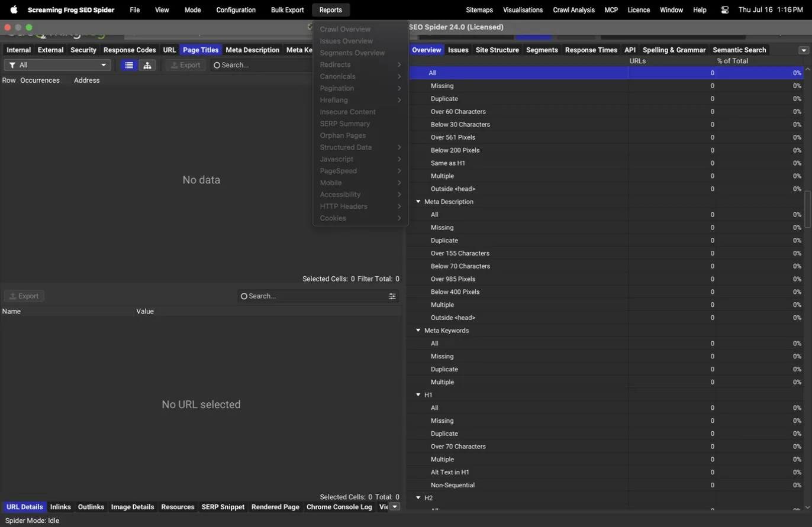Switch to the Inlinks tab

coord(60,507)
